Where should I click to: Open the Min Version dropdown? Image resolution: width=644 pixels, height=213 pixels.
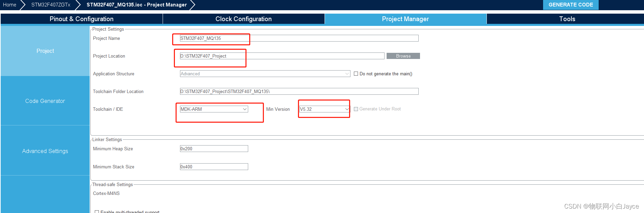[325, 109]
